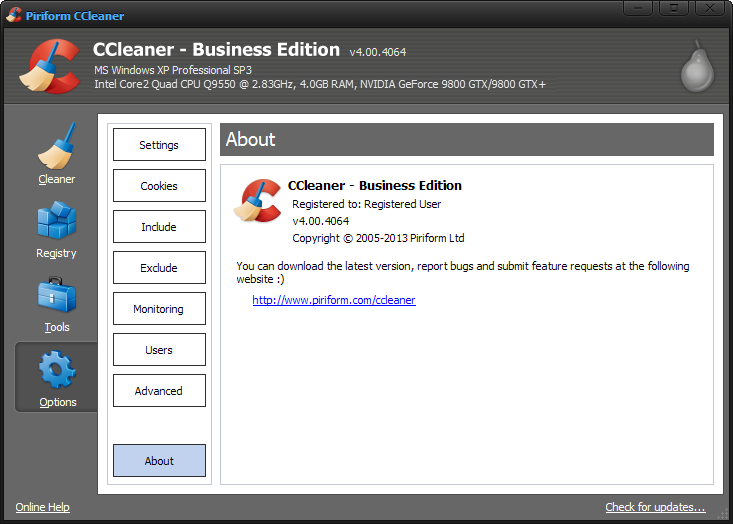This screenshot has width=733, height=524.
Task: Click Check for updates link
Action: [655, 507]
